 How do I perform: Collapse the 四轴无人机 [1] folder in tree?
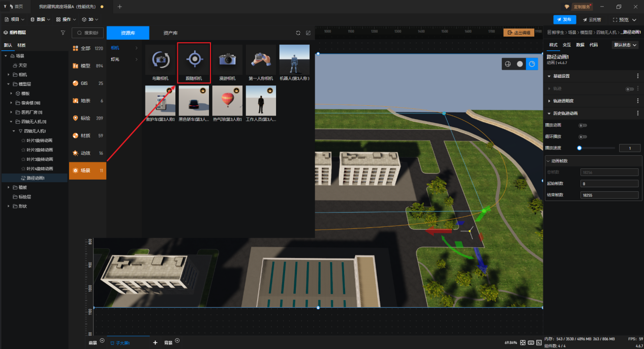(x=11, y=122)
